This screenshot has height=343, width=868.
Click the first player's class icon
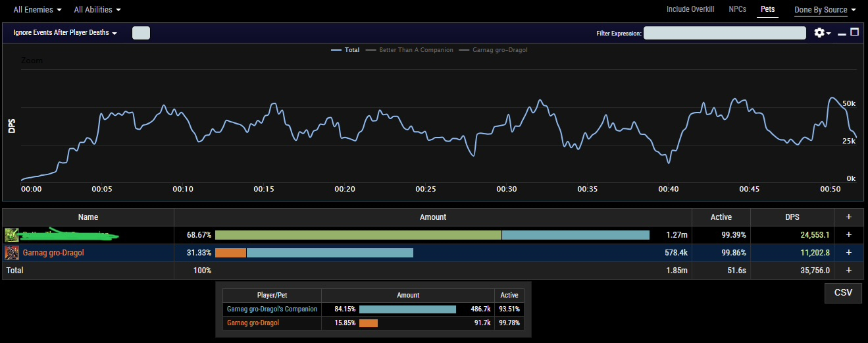(12, 235)
